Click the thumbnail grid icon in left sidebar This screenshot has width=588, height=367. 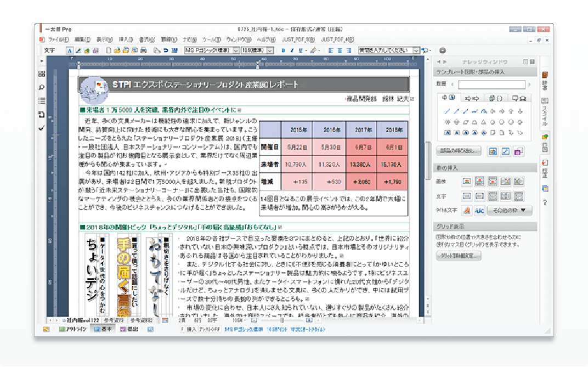(x=42, y=74)
